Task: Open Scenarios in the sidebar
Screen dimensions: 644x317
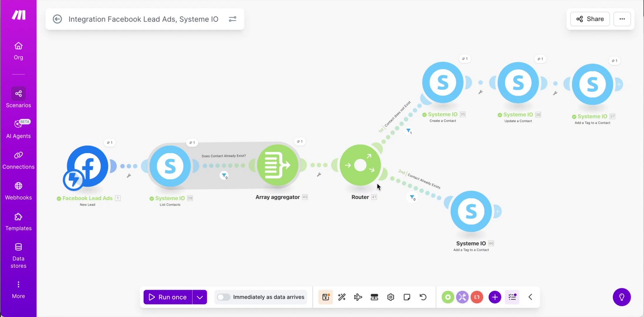Action: coord(18,98)
